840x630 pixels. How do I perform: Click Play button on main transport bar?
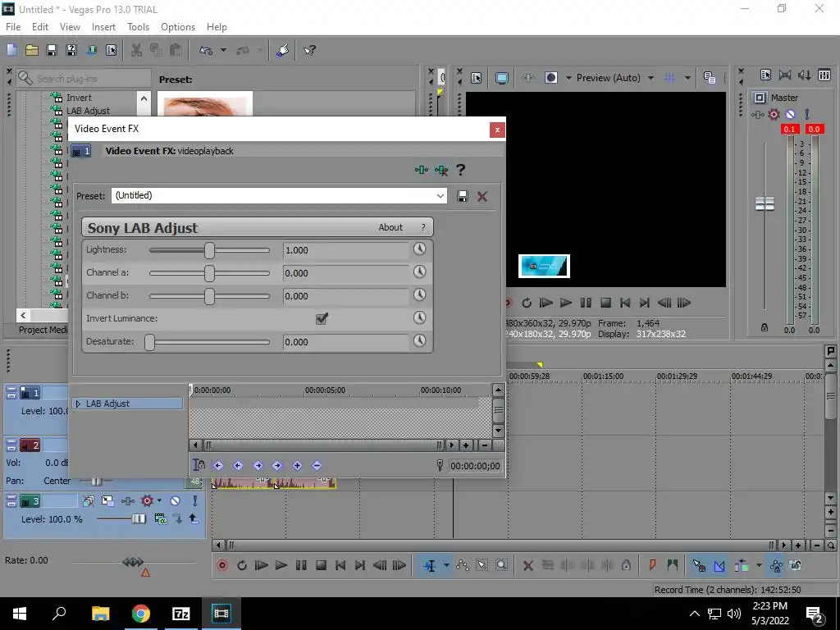281,565
